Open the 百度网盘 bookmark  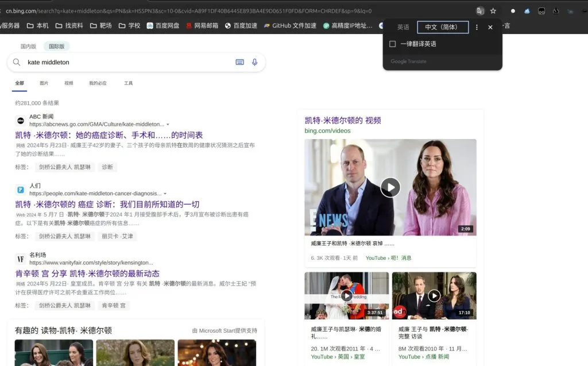pos(163,25)
